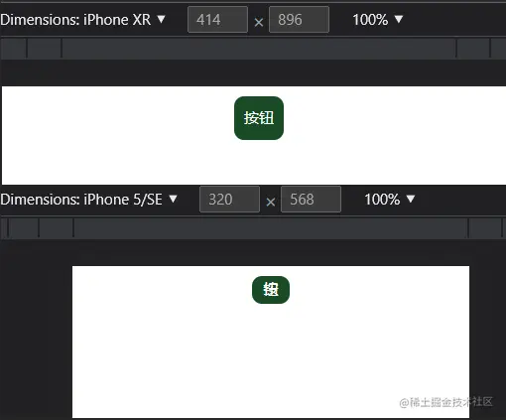
Task: Click the 稀土掘金技术社区 watermark text
Action: coord(446,402)
